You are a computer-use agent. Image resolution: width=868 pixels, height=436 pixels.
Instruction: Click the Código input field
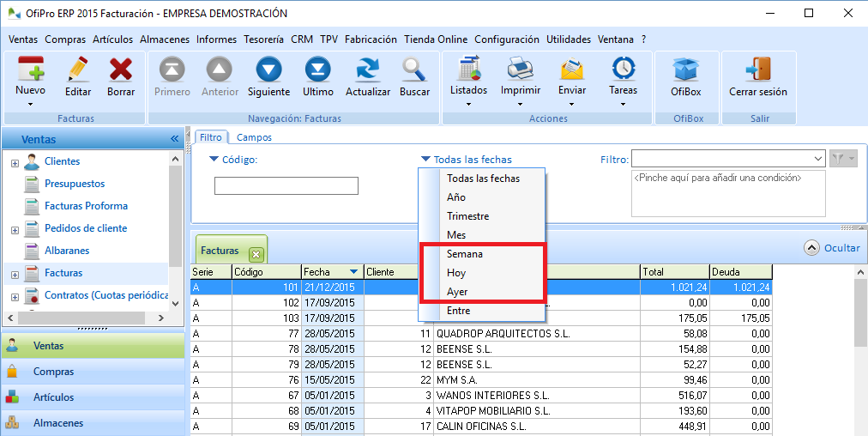pos(286,186)
